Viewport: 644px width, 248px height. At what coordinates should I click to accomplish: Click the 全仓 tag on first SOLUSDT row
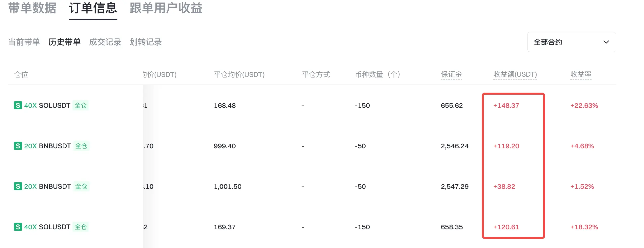click(81, 105)
